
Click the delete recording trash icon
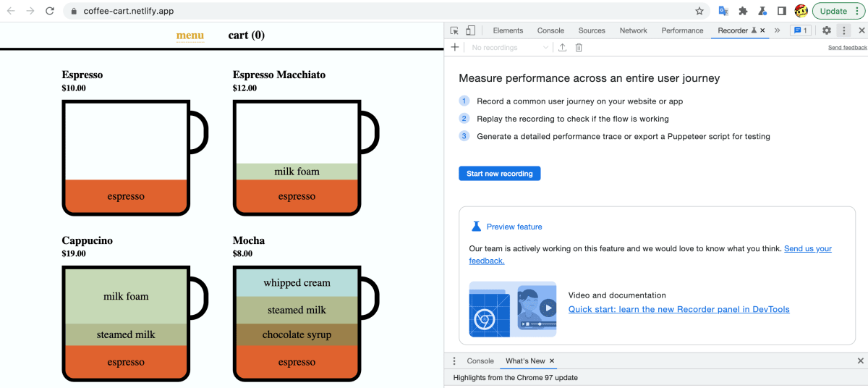tap(579, 48)
